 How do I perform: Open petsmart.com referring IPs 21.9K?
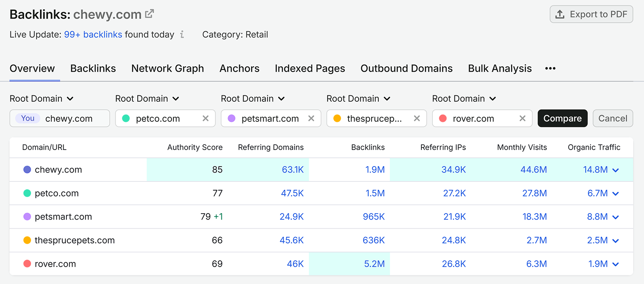(454, 217)
